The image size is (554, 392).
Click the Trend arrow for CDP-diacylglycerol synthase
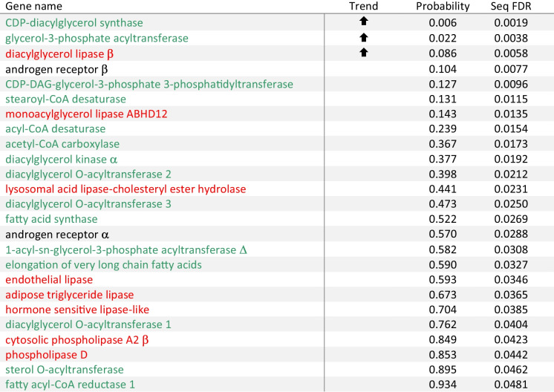point(364,22)
